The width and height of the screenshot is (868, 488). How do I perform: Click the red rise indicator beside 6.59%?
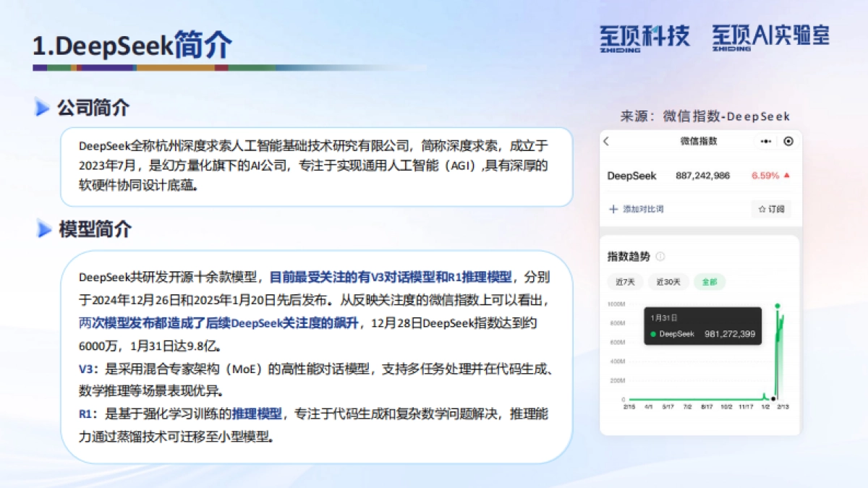(787, 176)
